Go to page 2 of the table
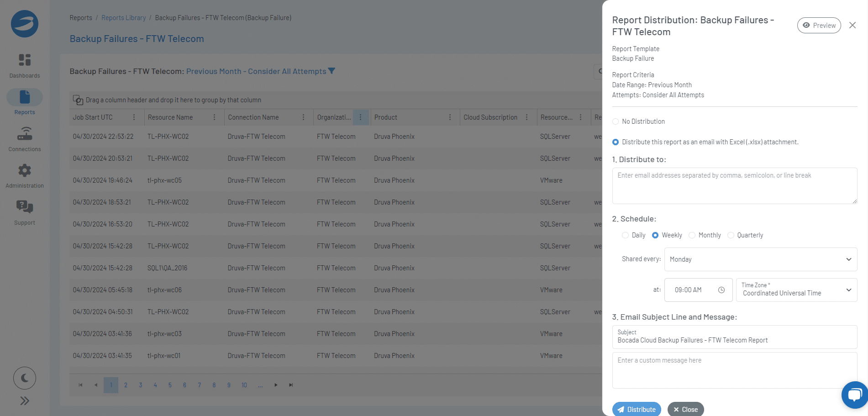 [x=126, y=385]
